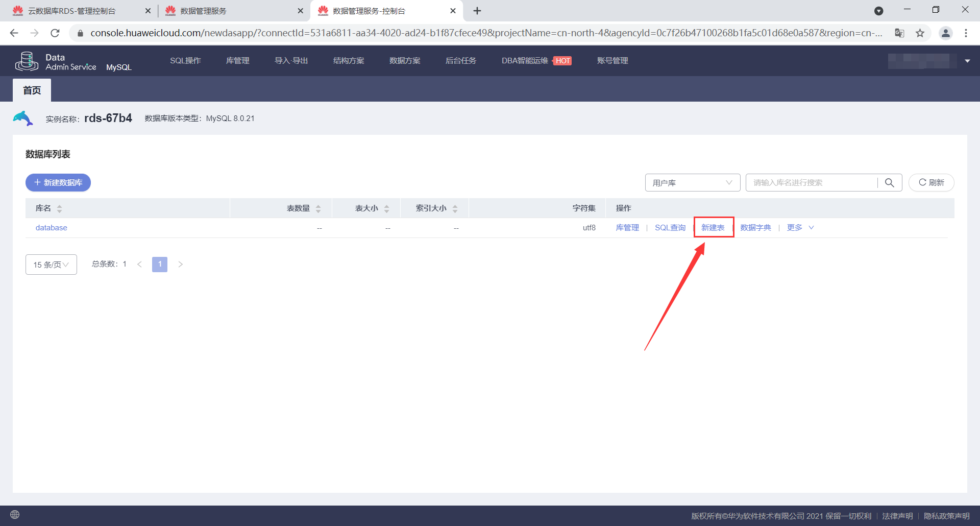Close the 云数据库RDS-管理控制台 tab
The height and width of the screenshot is (526, 980).
148,11
